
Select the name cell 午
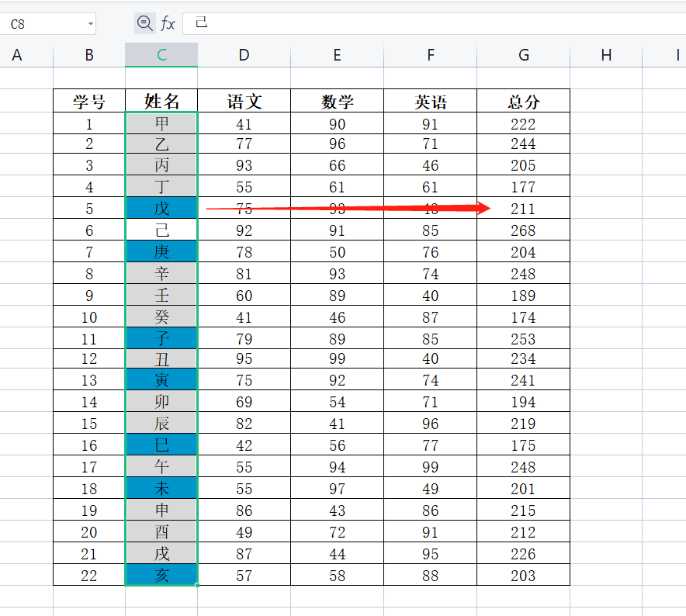pyautogui.click(x=161, y=466)
